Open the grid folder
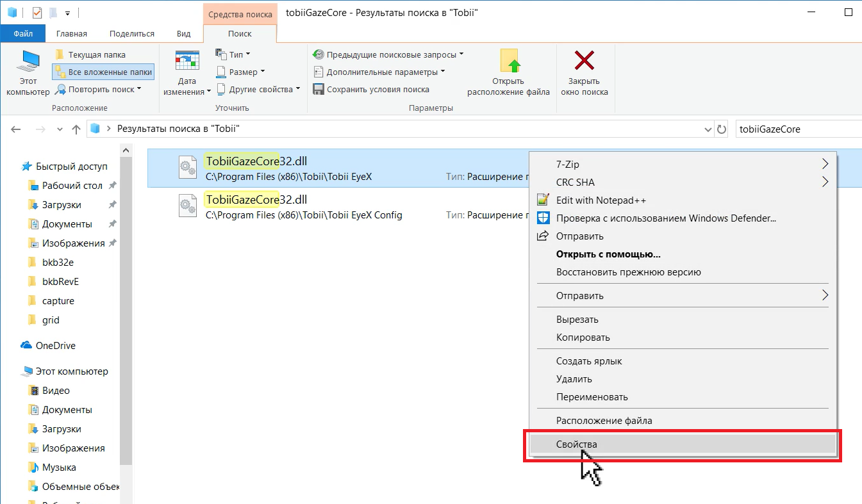This screenshot has width=862, height=504. 51,320
